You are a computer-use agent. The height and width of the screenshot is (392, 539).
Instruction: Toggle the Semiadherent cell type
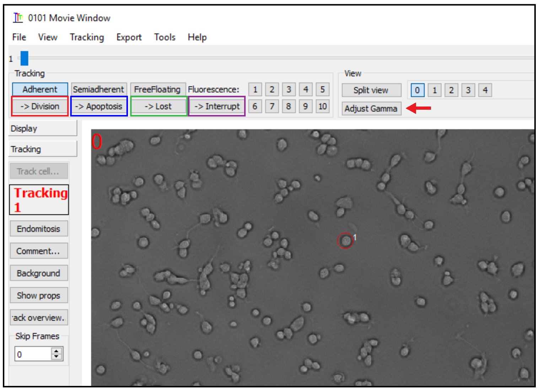[98, 89]
